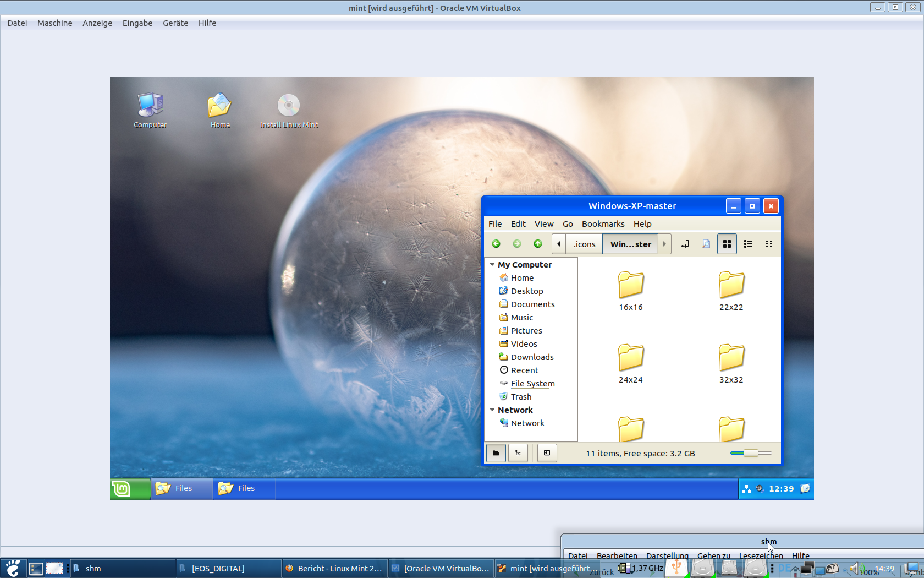924x578 pixels.
Task: Switch to the first Files taskbar window
Action: coord(182,488)
